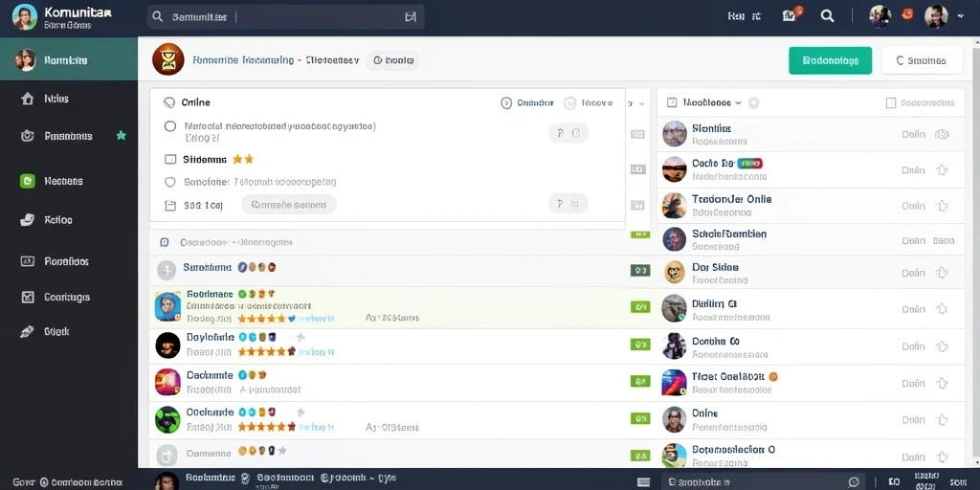Click the magnifier icon inside the top search field

158,17
